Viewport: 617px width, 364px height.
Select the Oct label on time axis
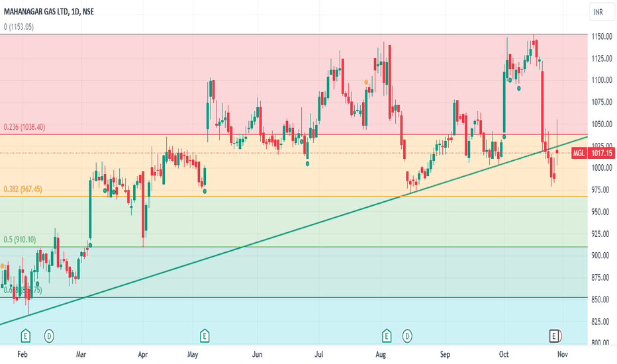point(504,354)
